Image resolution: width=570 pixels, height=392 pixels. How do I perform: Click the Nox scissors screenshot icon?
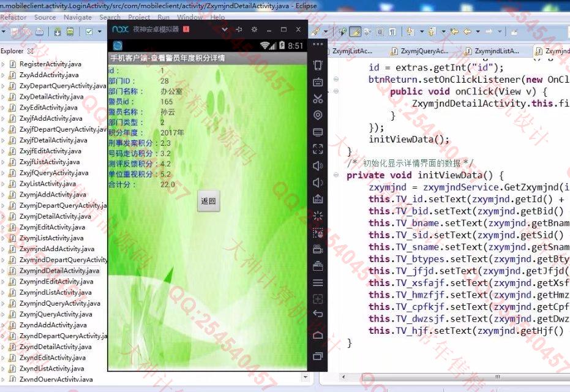(318, 99)
